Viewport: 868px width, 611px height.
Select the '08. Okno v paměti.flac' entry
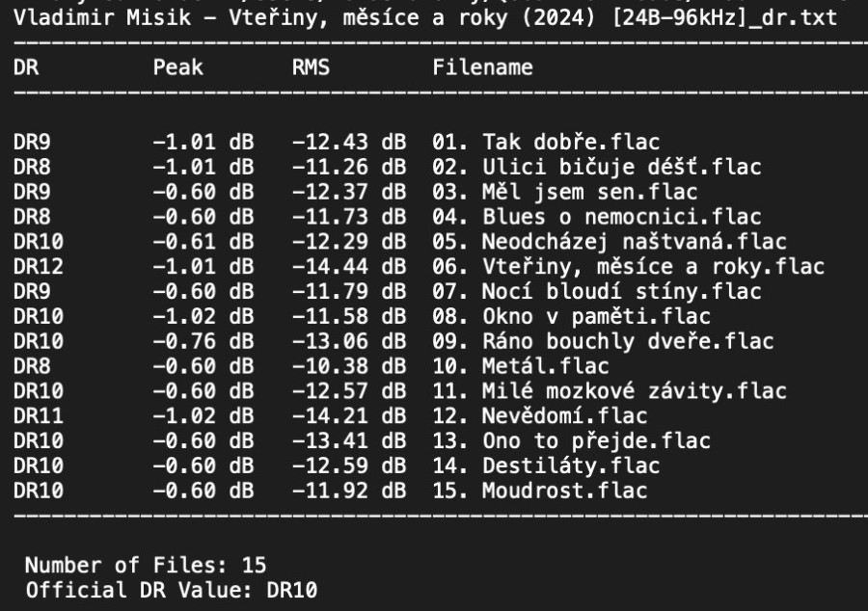click(571, 317)
